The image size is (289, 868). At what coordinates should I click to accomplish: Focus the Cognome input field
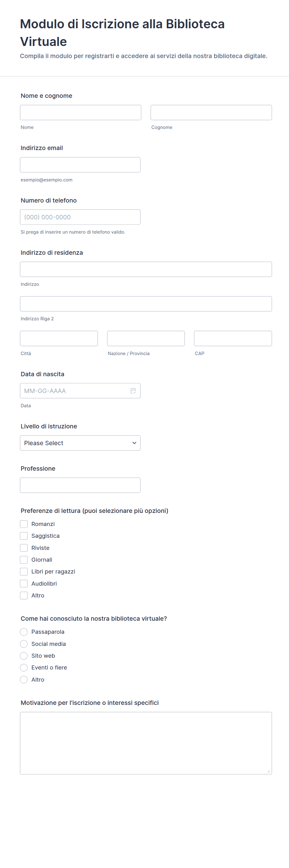[x=211, y=112]
